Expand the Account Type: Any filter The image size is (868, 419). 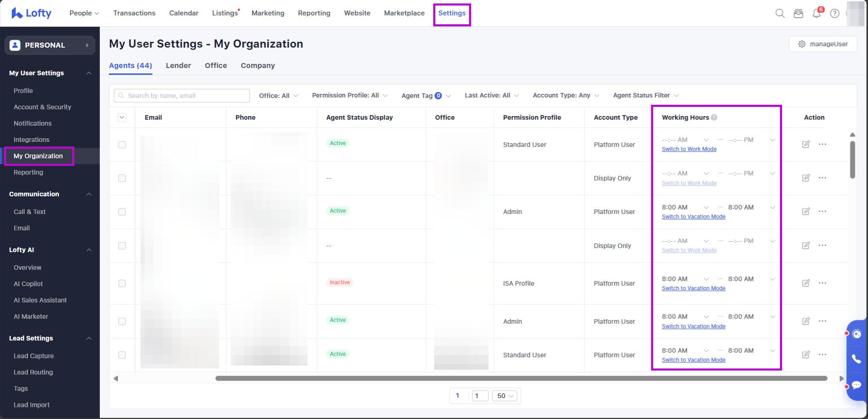point(566,95)
